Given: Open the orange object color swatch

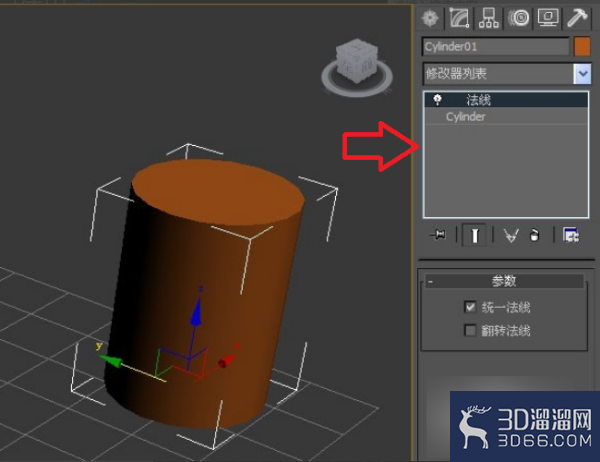Looking at the screenshot, I should [x=582, y=47].
